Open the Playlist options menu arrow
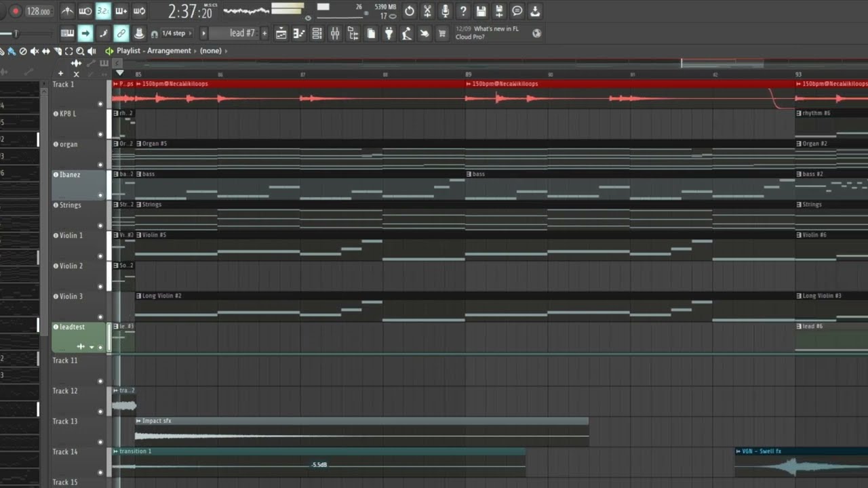The image size is (868, 488). click(108, 51)
